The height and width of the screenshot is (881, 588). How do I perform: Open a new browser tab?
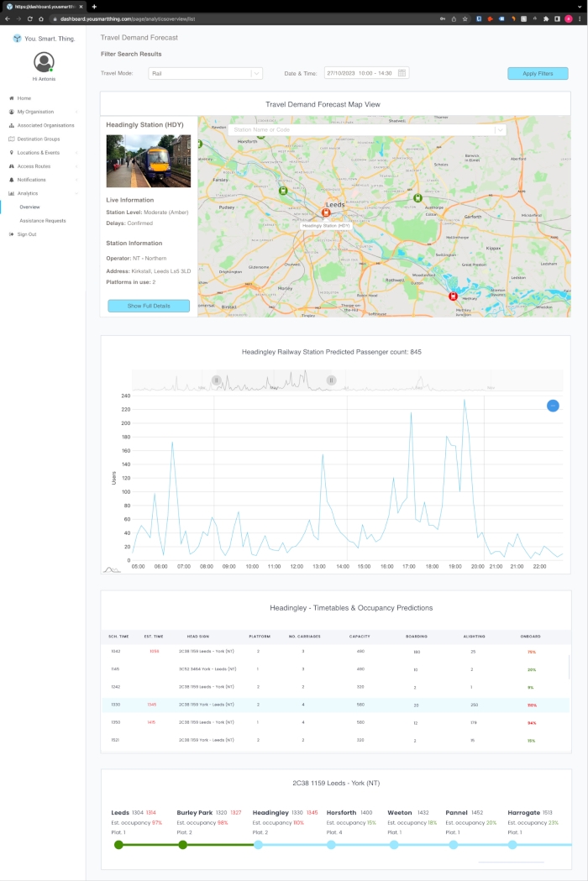(x=94, y=7)
